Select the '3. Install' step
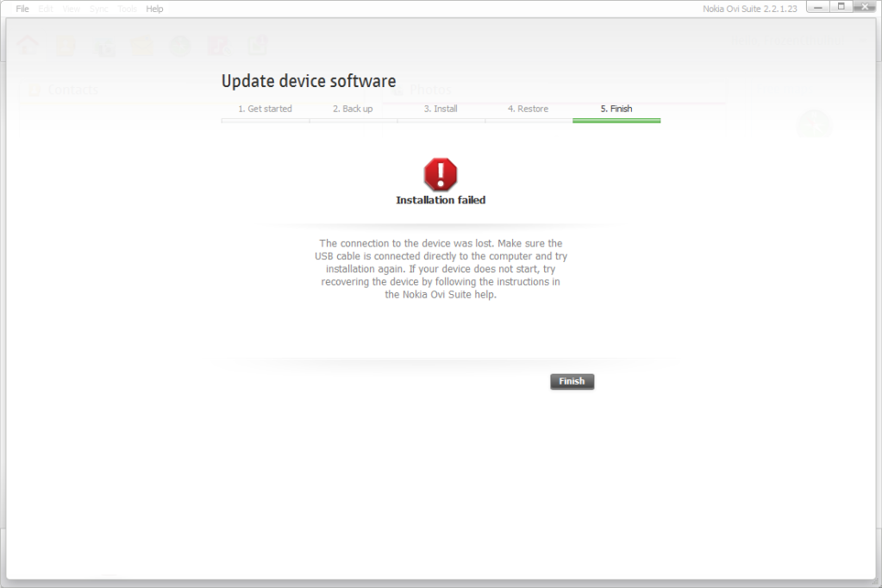882x588 pixels. [x=441, y=109]
